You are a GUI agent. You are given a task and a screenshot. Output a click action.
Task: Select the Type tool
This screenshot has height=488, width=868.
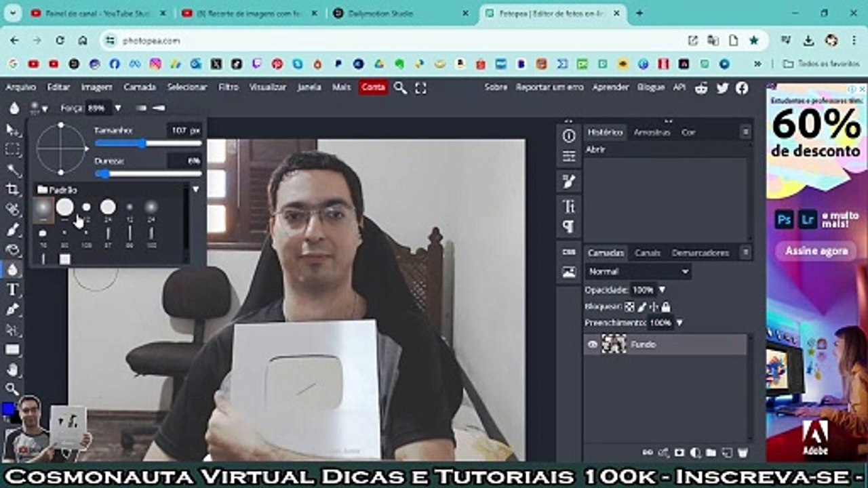tap(13, 289)
